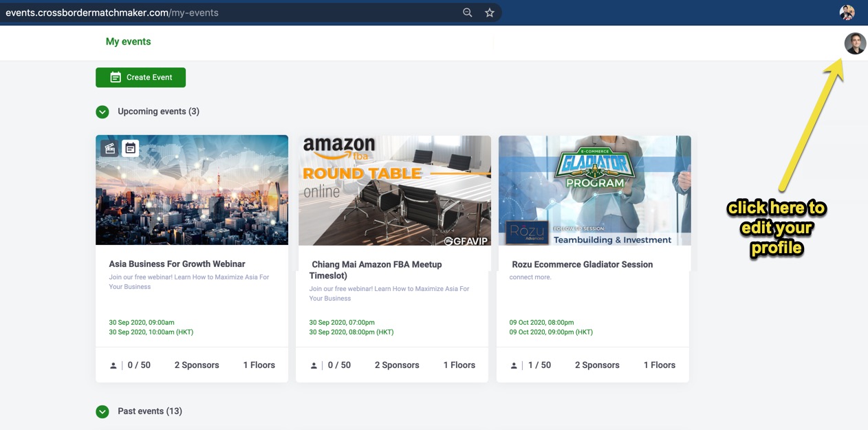Click '2 Sponsors' on the Asia Business card
The height and width of the screenshot is (430, 868).
coord(197,365)
